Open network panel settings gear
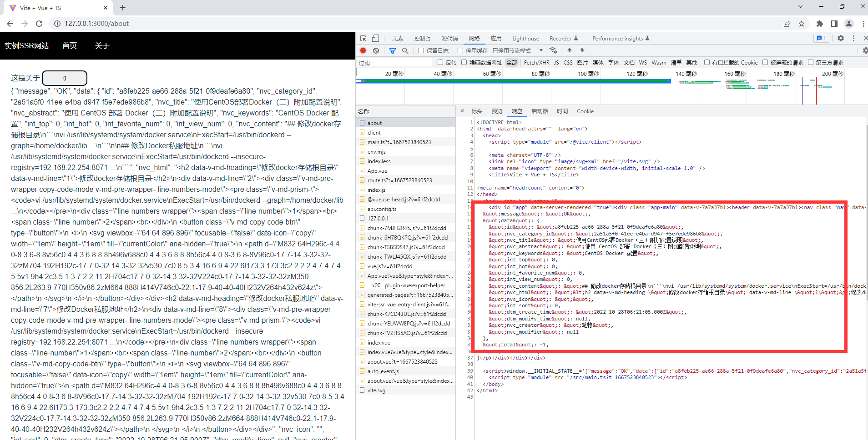 point(865,50)
